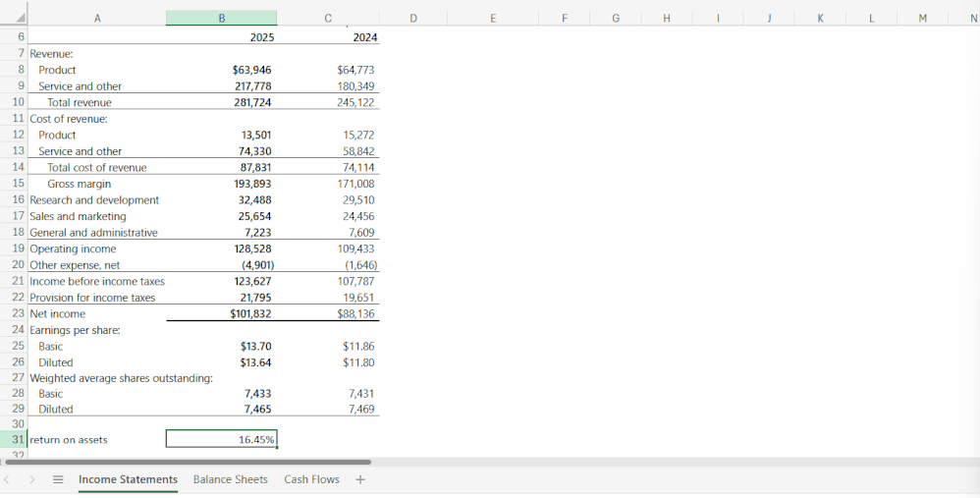Switch to Cash Flows tab
This screenshot has height=498, width=980.
coord(312,480)
